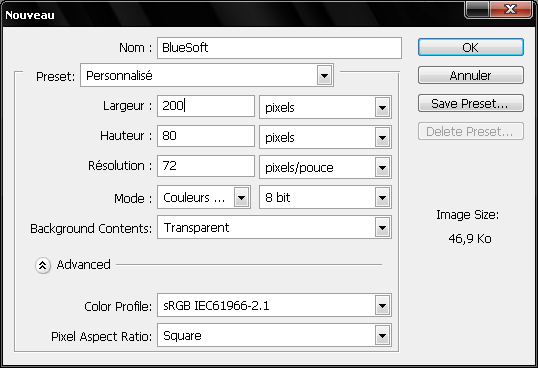Open the Pixel Aspect Ratio dropdown
538x368 pixels.
click(274, 335)
